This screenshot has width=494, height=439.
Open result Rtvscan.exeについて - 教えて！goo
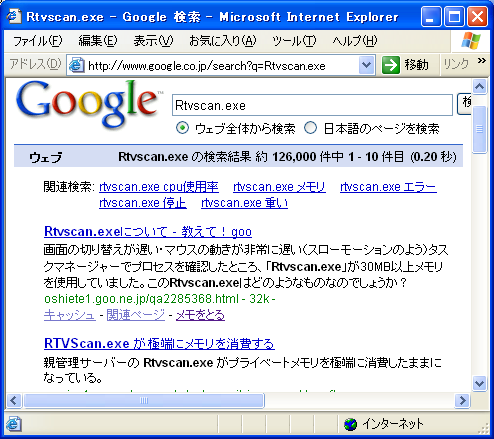coord(148,231)
